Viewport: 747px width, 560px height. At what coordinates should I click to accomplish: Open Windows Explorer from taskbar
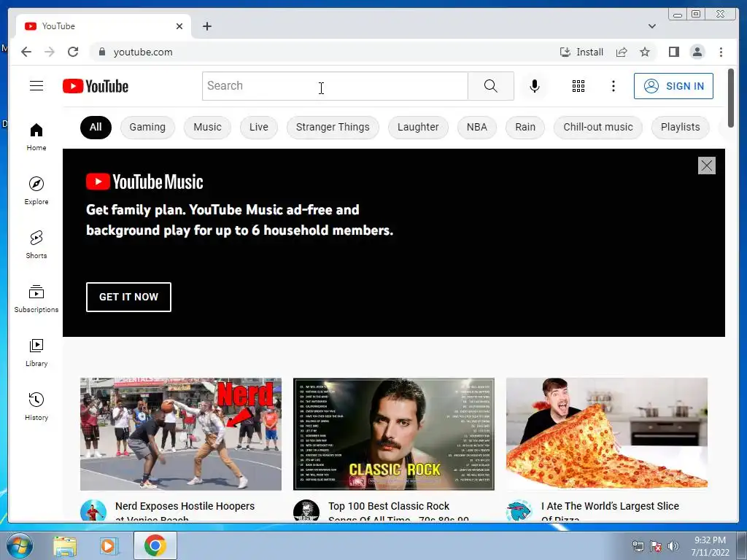tap(65, 545)
